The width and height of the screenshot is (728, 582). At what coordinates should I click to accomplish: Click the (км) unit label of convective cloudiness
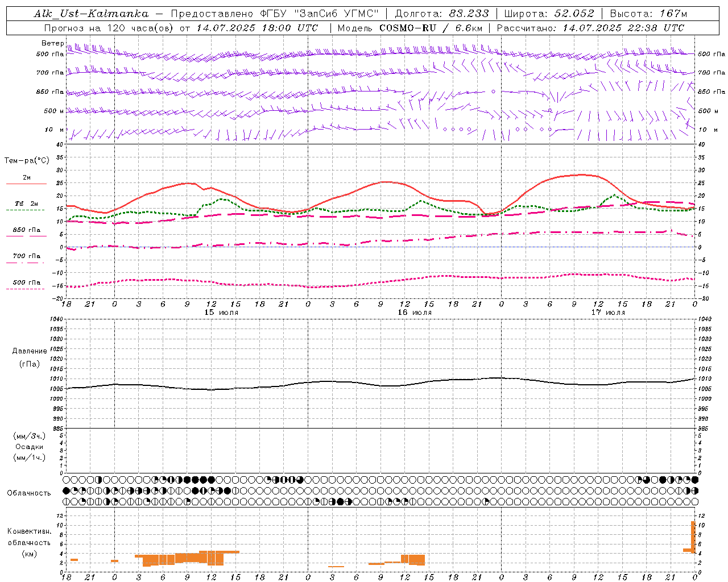point(30,554)
